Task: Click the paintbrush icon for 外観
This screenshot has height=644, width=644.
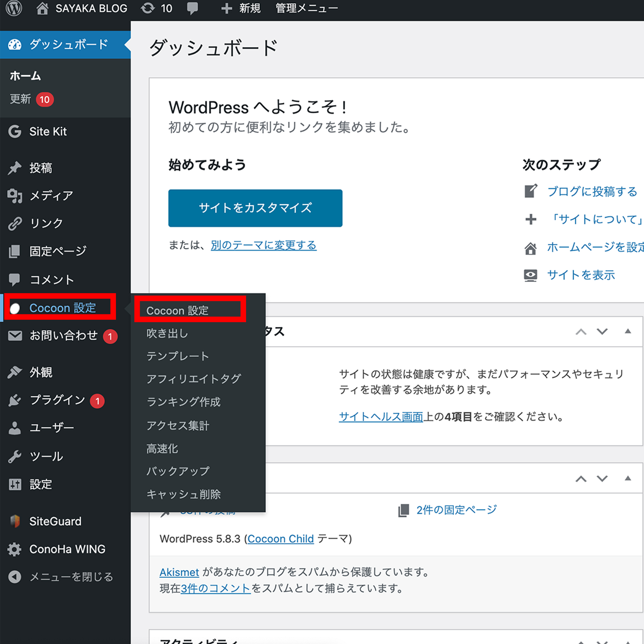Action: (15, 372)
